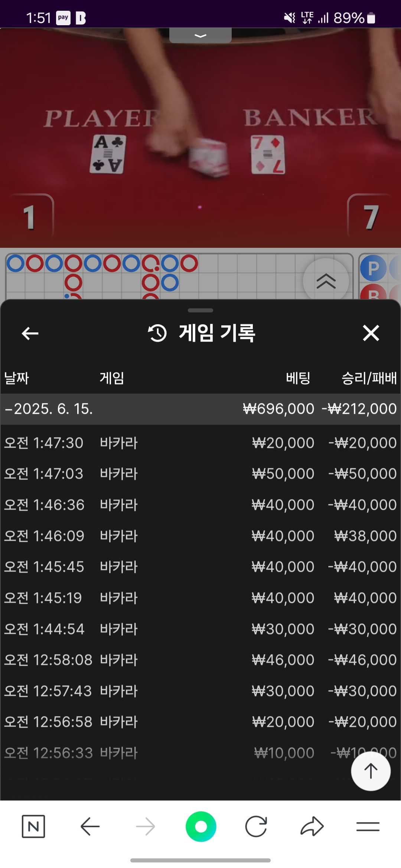Open the browser hamburger menu
The height and width of the screenshot is (868, 401).
368,826
